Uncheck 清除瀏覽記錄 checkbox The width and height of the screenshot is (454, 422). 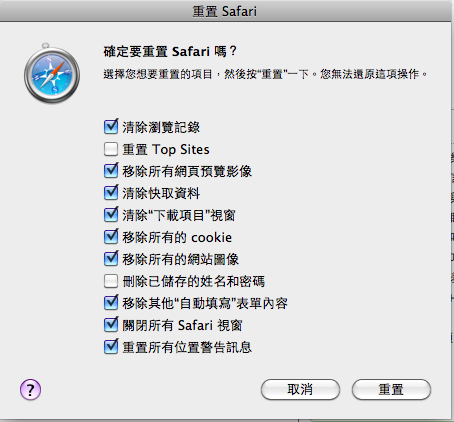pyautogui.click(x=111, y=127)
